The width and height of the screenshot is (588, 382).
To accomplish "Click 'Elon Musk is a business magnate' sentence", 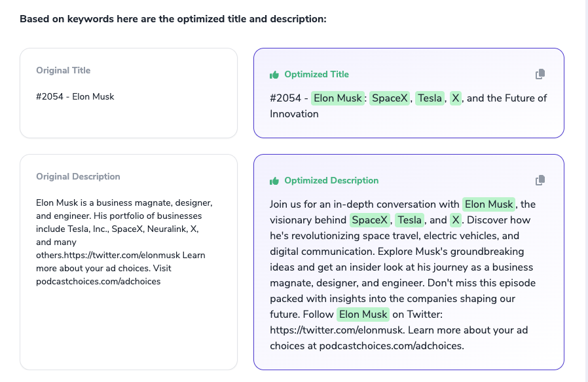I will pos(124,210).
